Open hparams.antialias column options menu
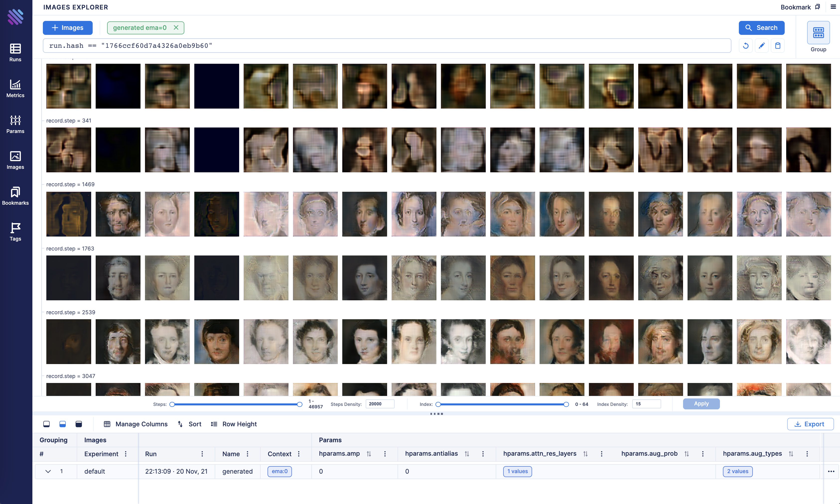 tap(483, 454)
